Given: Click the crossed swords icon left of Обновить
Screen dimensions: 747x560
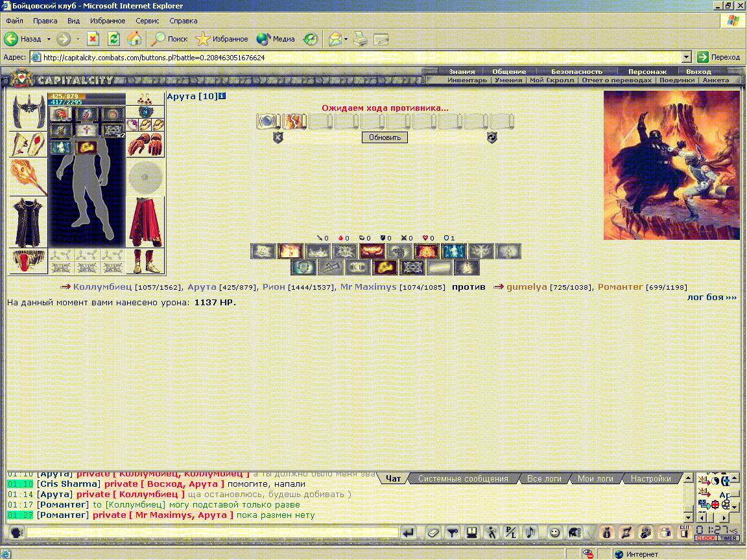Looking at the screenshot, I should (278, 137).
